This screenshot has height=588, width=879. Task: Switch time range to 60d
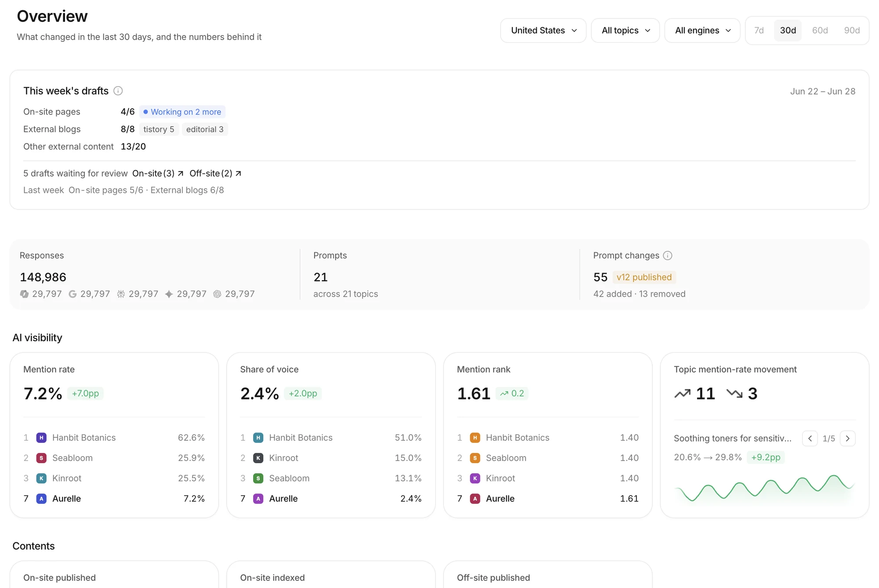pyautogui.click(x=820, y=30)
